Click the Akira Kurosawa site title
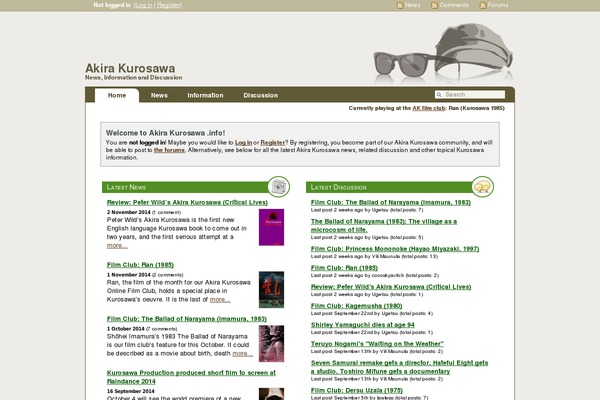 130,68
